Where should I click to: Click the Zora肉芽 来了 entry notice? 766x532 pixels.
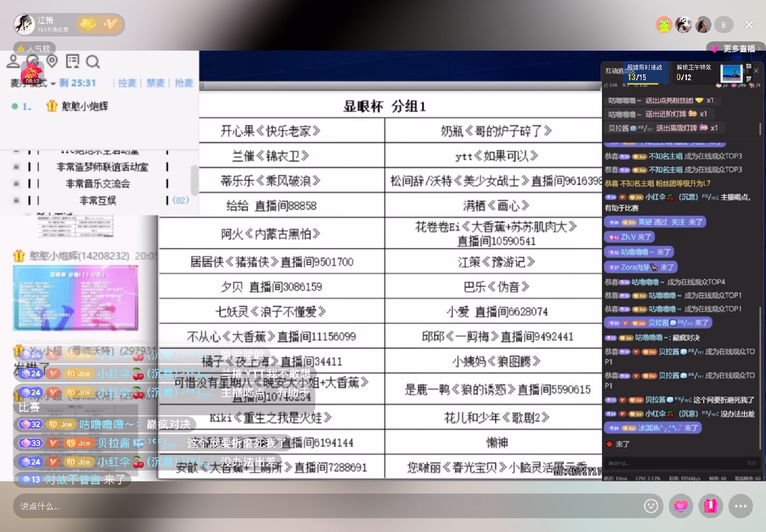[x=641, y=267]
